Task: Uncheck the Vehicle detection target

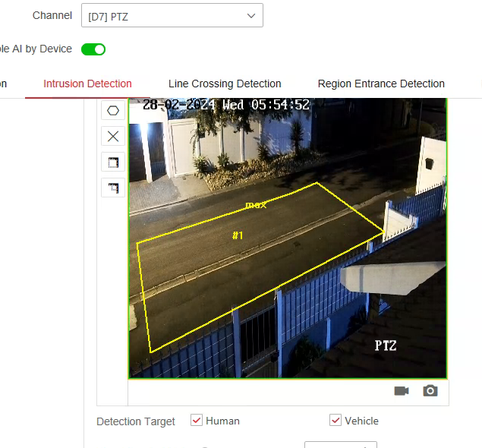Action: (336, 420)
